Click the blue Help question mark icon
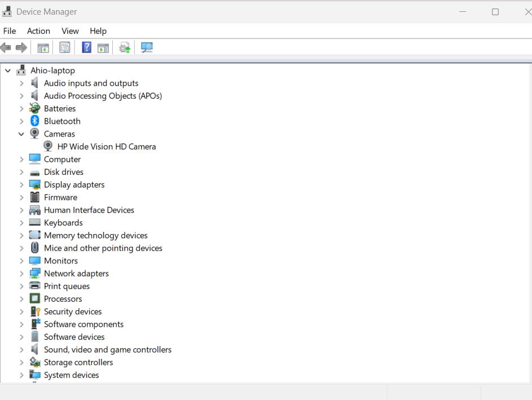The height and width of the screenshot is (400, 532). click(86, 47)
